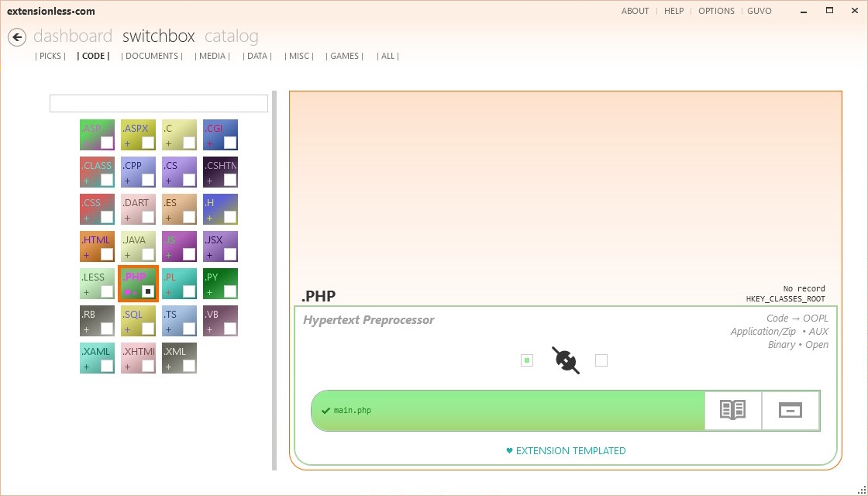The height and width of the screenshot is (496, 868).
Task: Enable the green checkbox left of the plug
Action: tap(527, 360)
